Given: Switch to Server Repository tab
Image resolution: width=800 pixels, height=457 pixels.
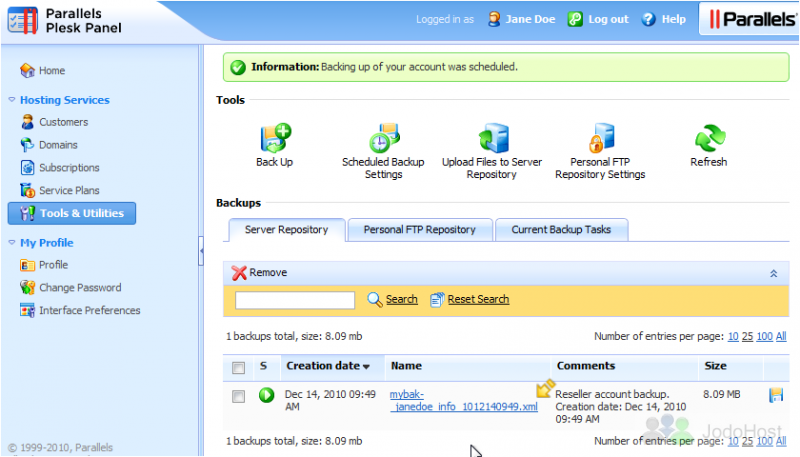Looking at the screenshot, I should (x=286, y=230).
